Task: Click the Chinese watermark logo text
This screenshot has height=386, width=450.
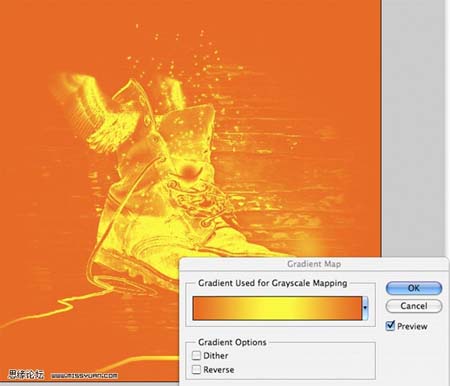Action: point(26,374)
